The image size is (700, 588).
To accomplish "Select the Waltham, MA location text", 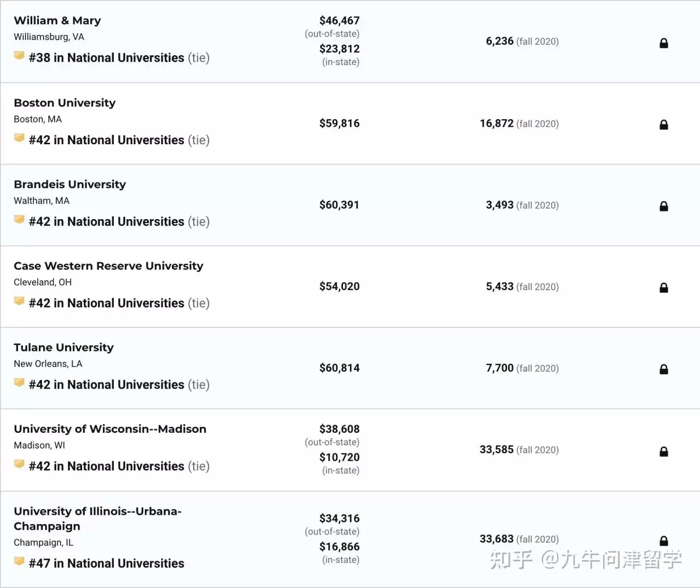I will pos(42,201).
